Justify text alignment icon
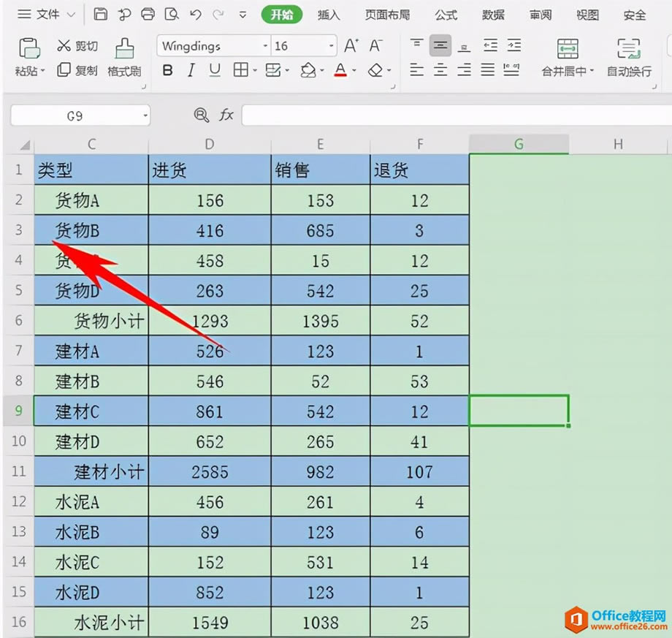Screen dimensions: 672x638 click(x=488, y=69)
